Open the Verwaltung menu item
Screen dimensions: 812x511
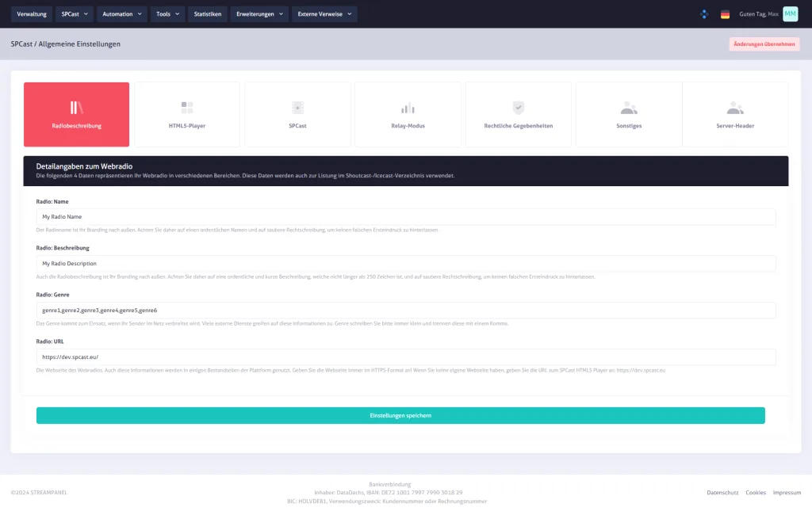click(32, 14)
